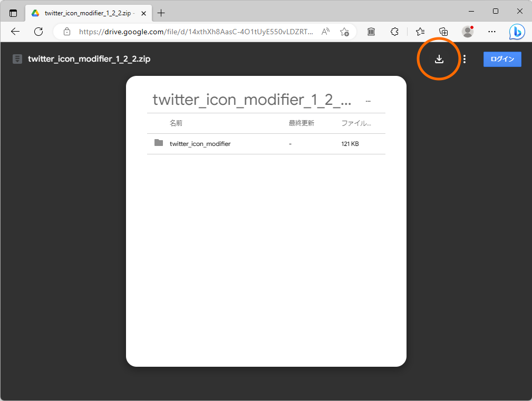The image size is (532, 401).
Task: Open the tab actions menu
Action: click(13, 12)
